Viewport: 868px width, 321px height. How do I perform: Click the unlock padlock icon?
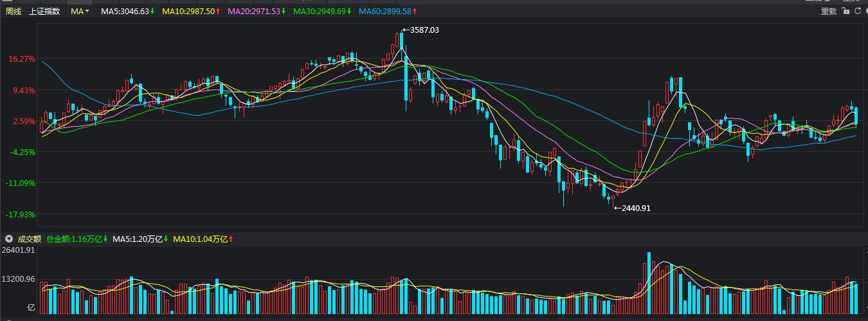pyautogui.click(x=845, y=12)
